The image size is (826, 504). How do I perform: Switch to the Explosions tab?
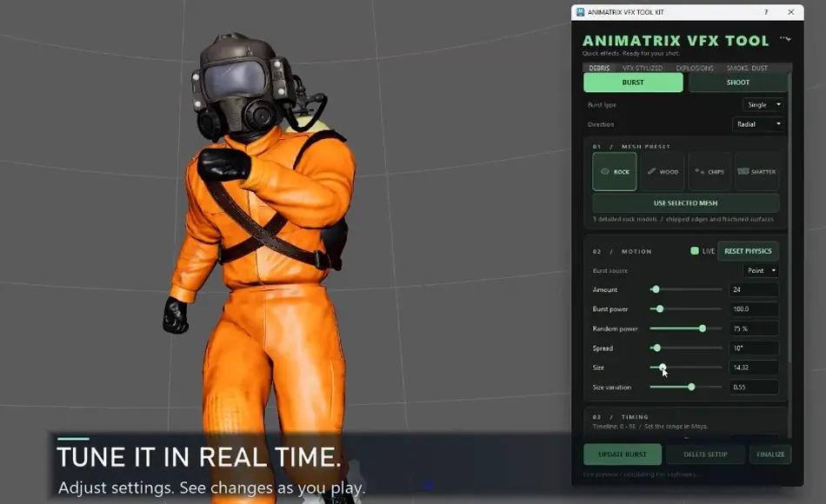tap(695, 68)
